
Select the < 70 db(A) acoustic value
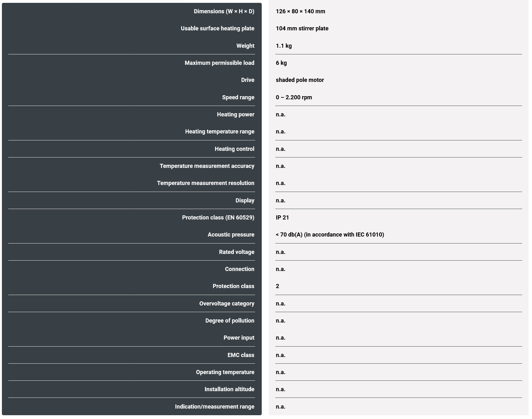tap(330, 235)
